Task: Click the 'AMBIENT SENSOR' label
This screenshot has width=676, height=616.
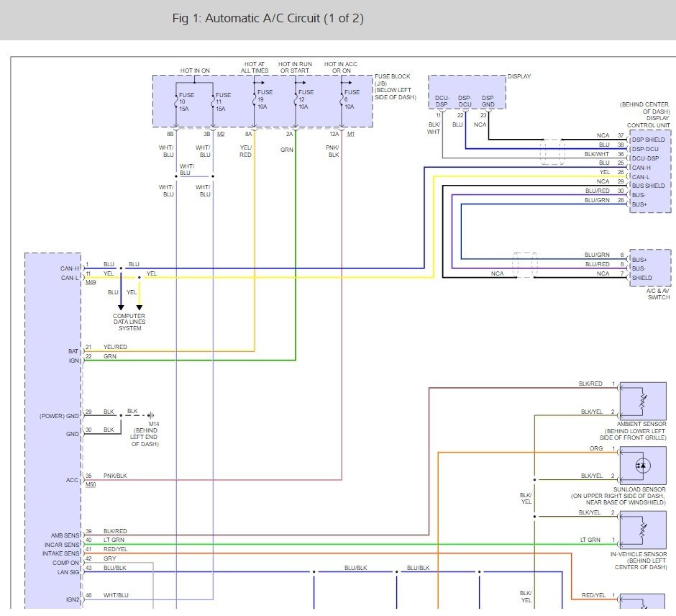Action: click(641, 424)
